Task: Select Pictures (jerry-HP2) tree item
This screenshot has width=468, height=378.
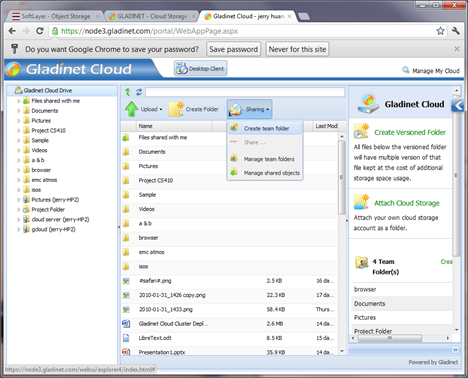Action: tap(55, 200)
